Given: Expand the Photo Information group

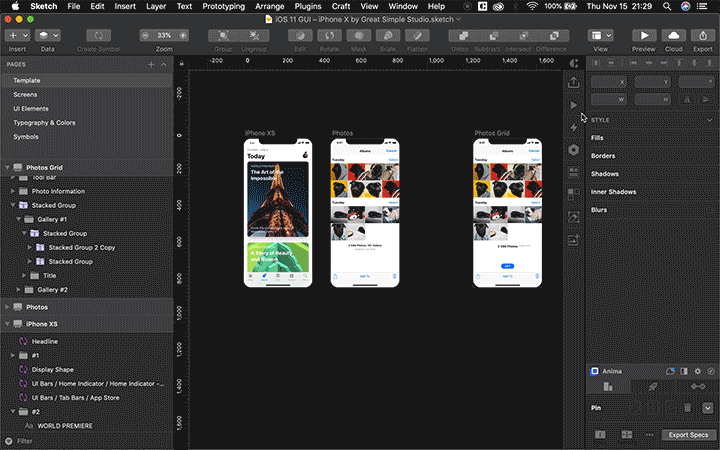Looking at the screenshot, I should tap(13, 191).
